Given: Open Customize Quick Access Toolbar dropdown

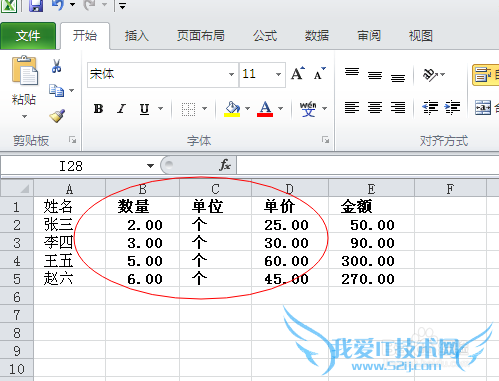Looking at the screenshot, I should coord(122,6).
